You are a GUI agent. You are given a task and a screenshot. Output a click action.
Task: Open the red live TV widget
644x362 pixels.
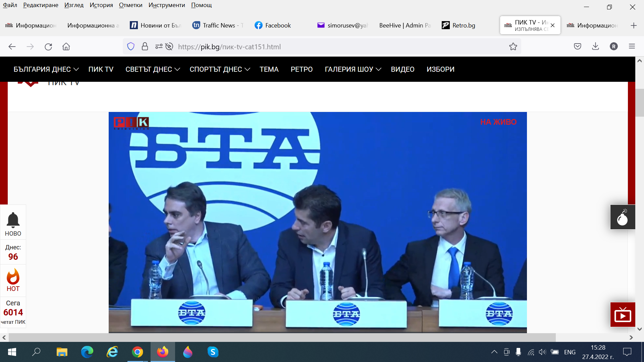tap(623, 315)
